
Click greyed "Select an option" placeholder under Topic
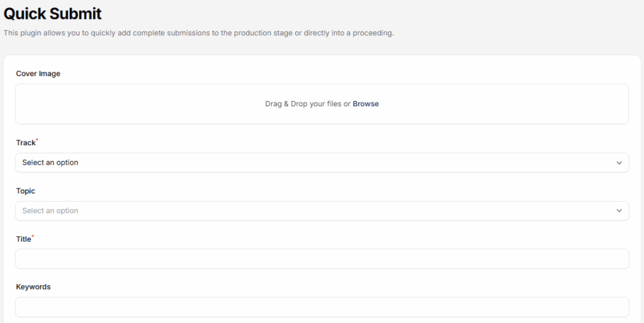(x=50, y=211)
